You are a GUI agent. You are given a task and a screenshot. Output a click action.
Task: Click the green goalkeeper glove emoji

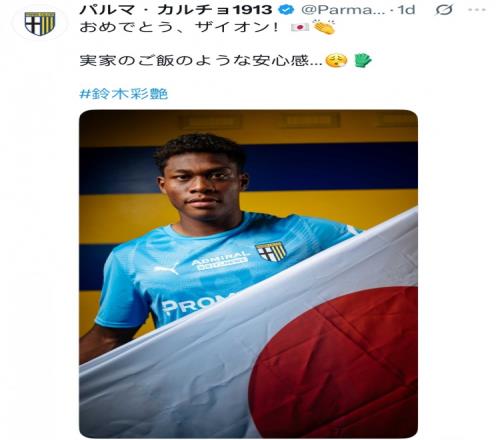pyautogui.click(x=363, y=60)
